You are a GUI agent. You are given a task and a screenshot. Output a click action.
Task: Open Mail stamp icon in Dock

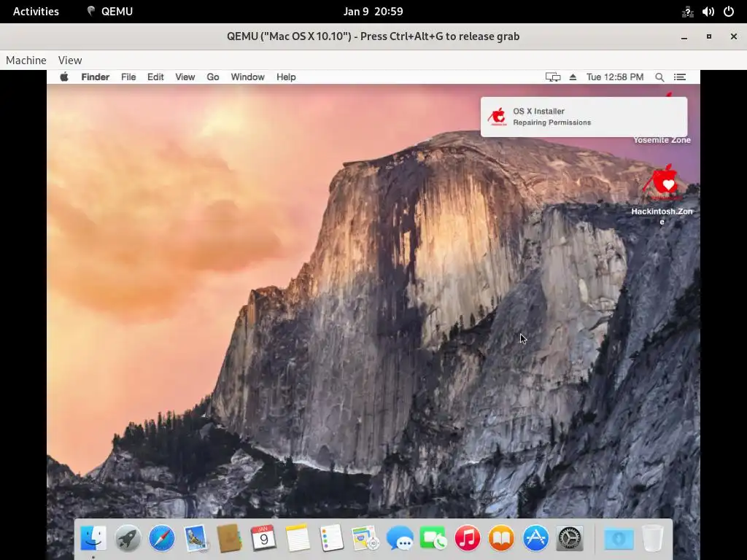point(196,539)
